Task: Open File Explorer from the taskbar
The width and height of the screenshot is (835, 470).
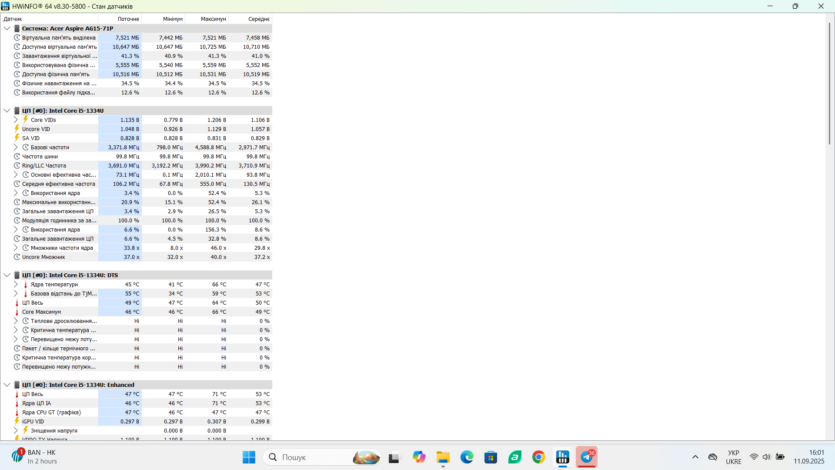Action: click(443, 457)
